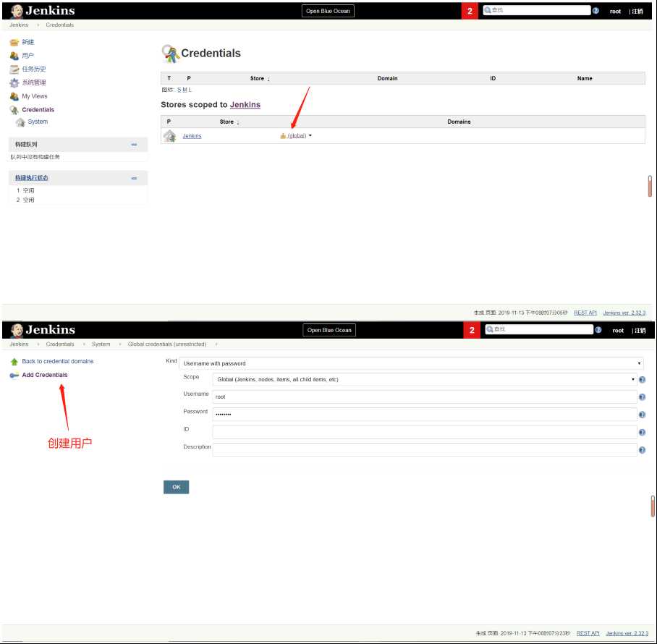The width and height of the screenshot is (657, 644).
Task: Click the OK button to save credentials
Action: tap(176, 487)
